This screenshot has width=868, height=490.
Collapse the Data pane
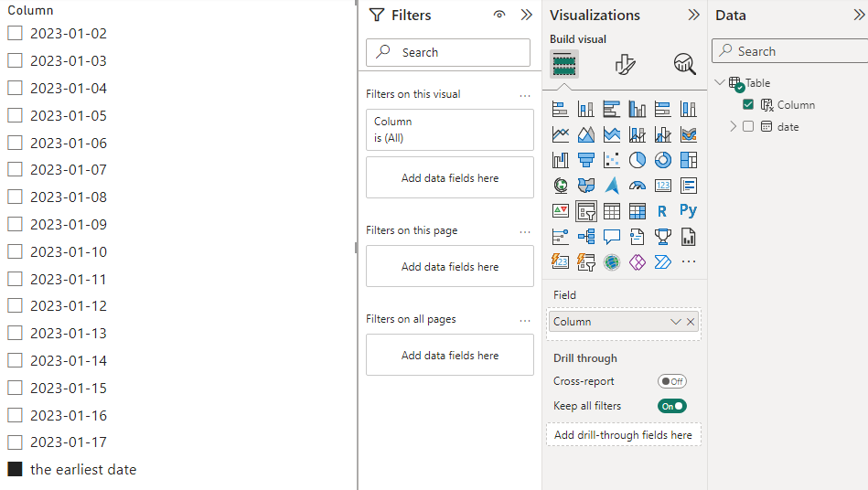[x=860, y=15]
